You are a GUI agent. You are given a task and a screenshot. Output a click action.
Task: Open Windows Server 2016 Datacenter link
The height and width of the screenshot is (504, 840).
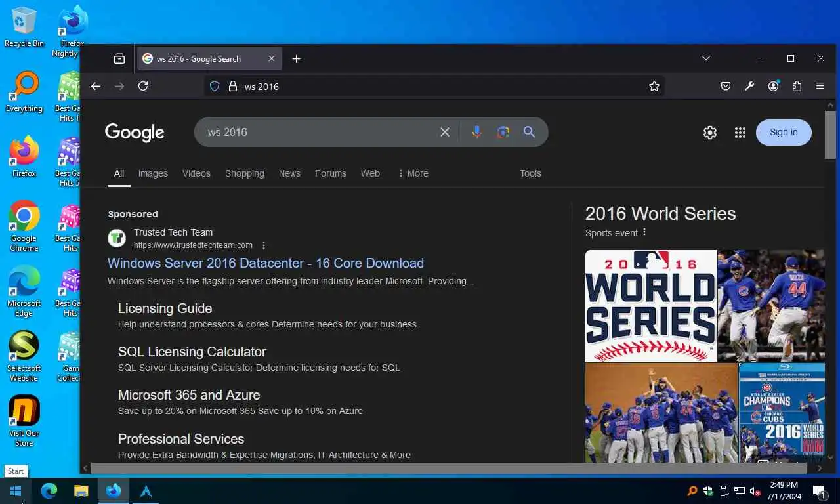click(266, 263)
